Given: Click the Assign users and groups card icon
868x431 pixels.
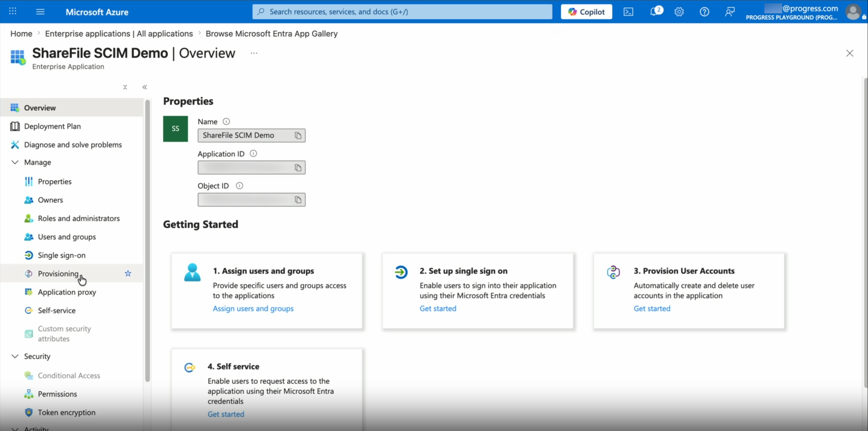Looking at the screenshot, I should pyautogui.click(x=192, y=272).
